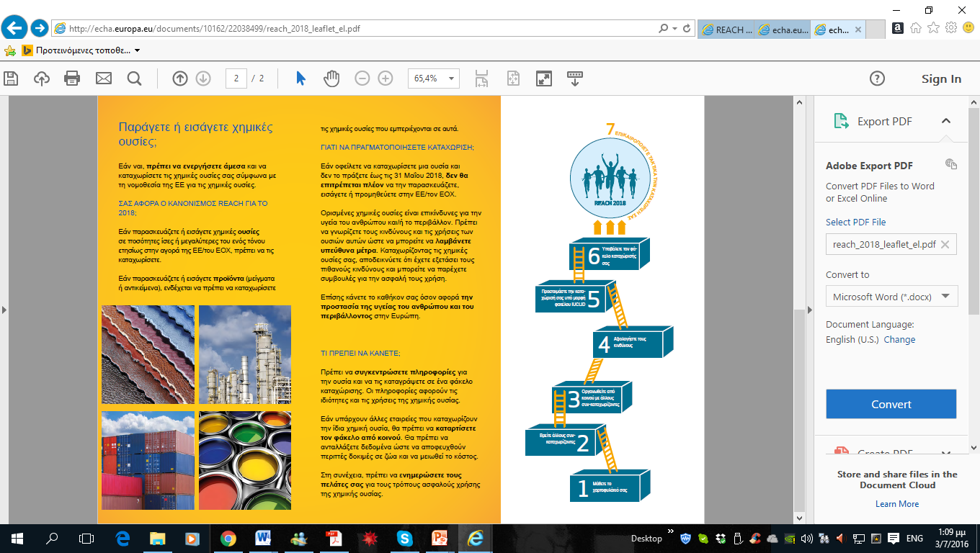The image size is (980, 553).
Task: Refresh the current page
Action: 687,29
